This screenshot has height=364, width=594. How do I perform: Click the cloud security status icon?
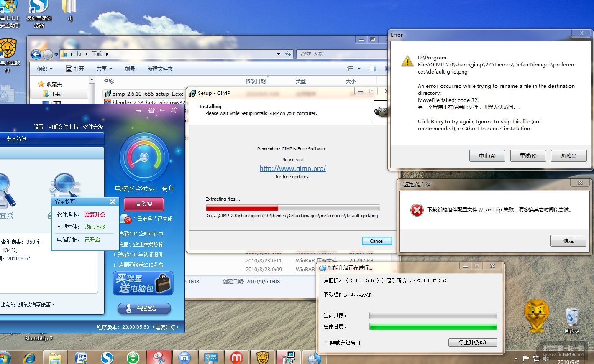[x=125, y=219]
